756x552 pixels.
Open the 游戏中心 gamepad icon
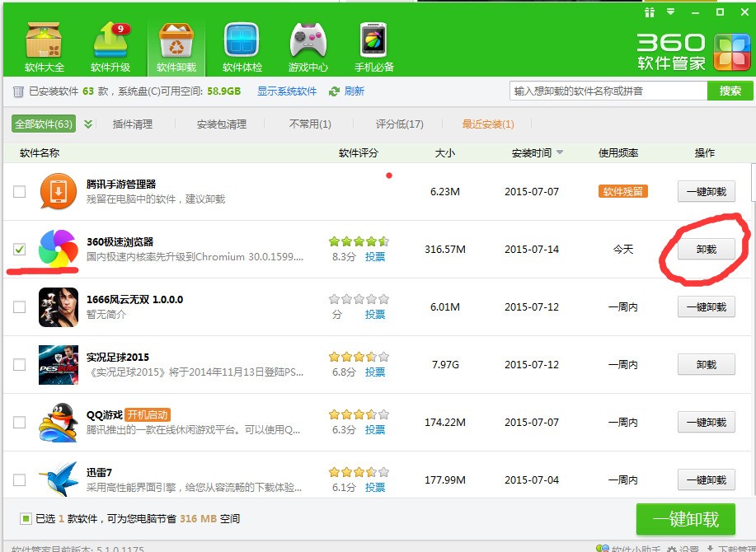click(307, 39)
